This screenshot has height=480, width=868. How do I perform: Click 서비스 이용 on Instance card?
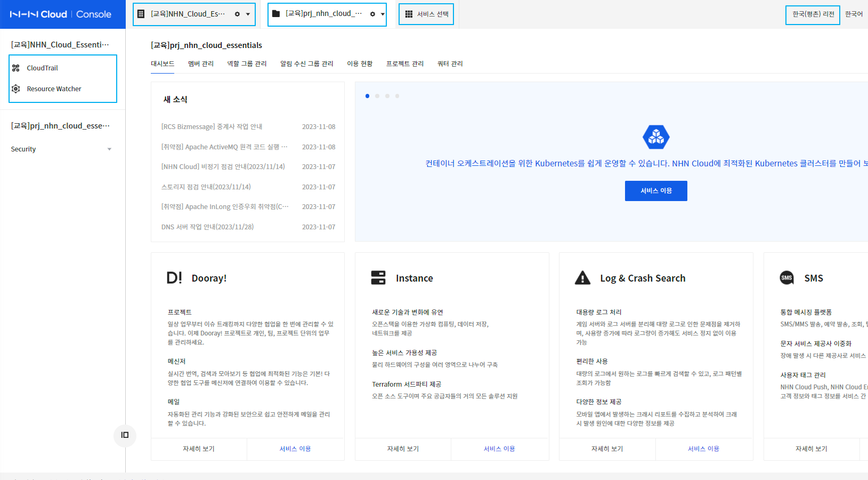pyautogui.click(x=499, y=449)
